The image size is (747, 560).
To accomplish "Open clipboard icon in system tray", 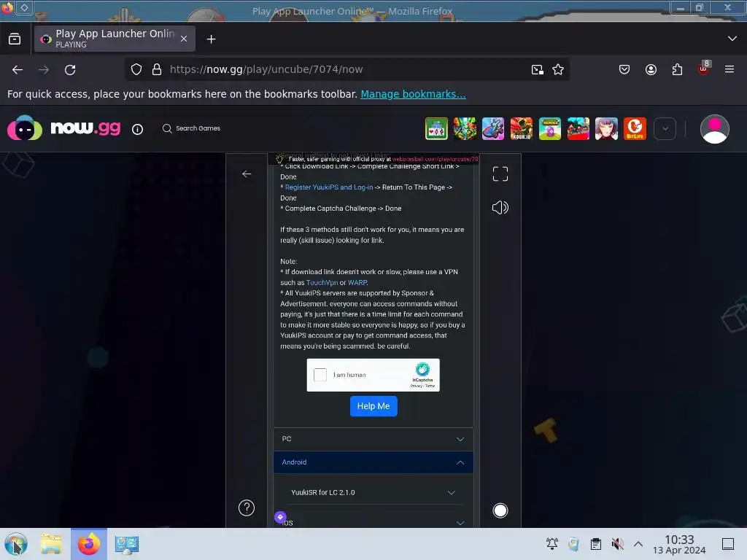I will [595, 544].
